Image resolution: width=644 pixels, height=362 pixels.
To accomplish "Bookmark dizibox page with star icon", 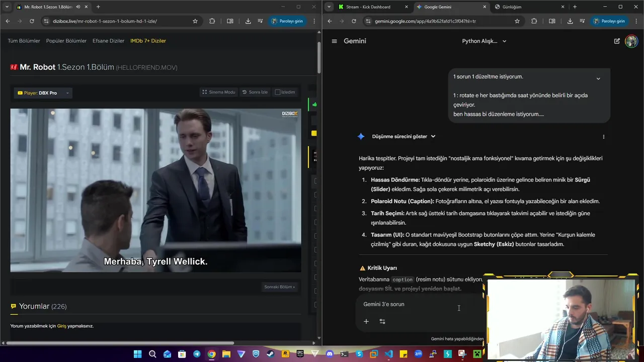I will pos(195,21).
